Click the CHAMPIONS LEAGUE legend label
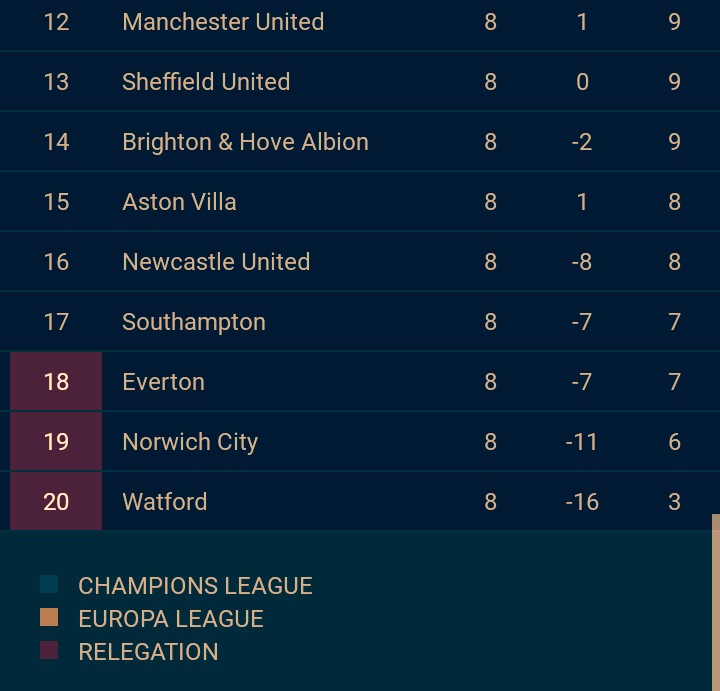This screenshot has width=720, height=691. tap(195, 586)
